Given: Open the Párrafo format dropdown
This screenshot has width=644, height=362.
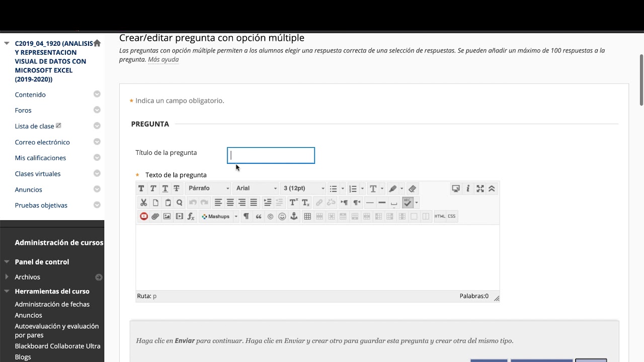Looking at the screenshot, I should click(209, 189).
